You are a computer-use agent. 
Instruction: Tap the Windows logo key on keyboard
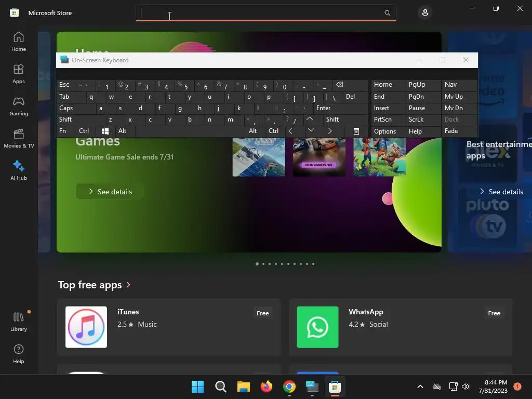[105, 131]
